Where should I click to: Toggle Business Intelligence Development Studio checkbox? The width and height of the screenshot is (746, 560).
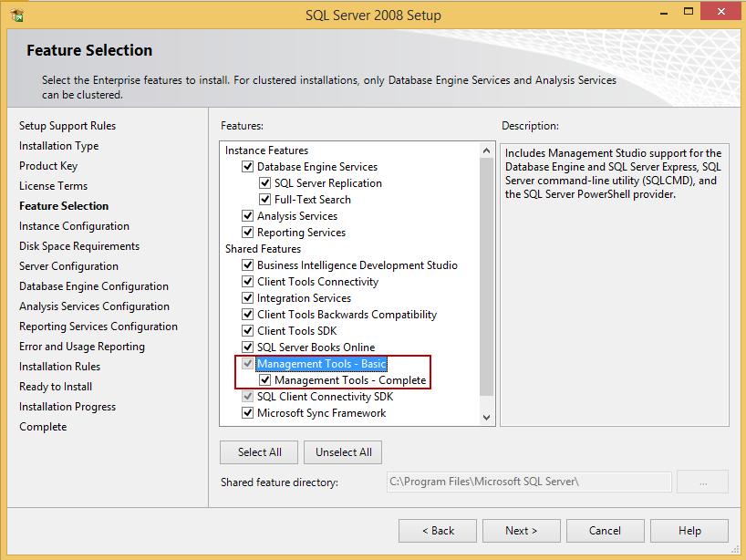tap(247, 265)
